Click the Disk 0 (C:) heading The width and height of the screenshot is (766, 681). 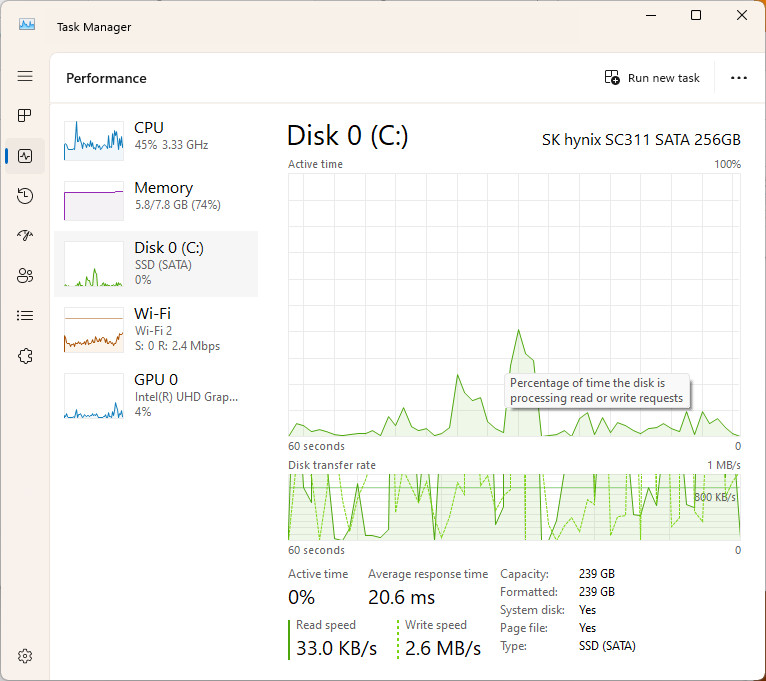347,136
